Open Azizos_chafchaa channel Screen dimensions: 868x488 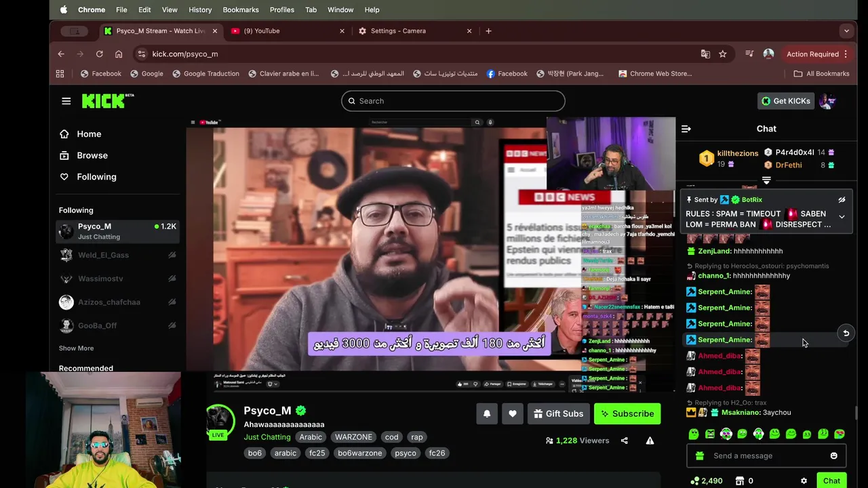[x=118, y=302]
